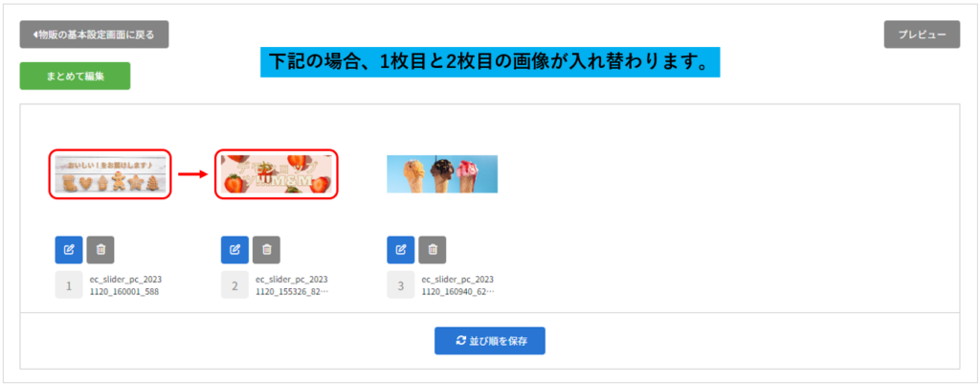Click order number 3 box
The width and height of the screenshot is (980, 386).
[401, 285]
